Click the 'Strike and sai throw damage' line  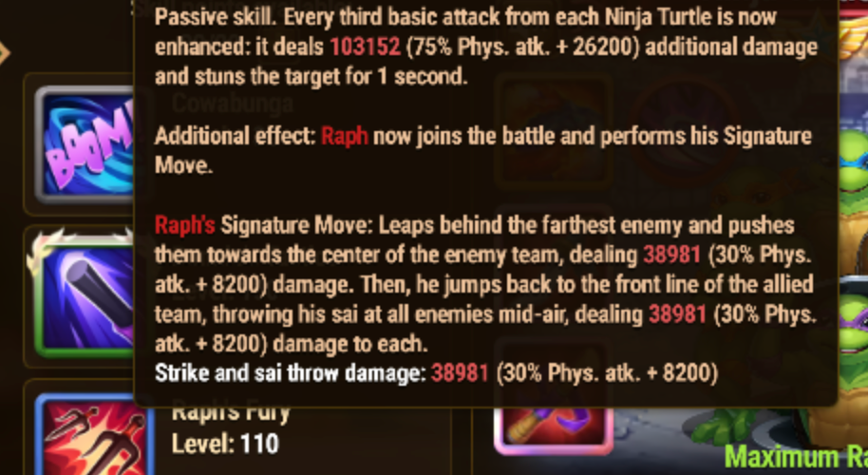point(436,373)
